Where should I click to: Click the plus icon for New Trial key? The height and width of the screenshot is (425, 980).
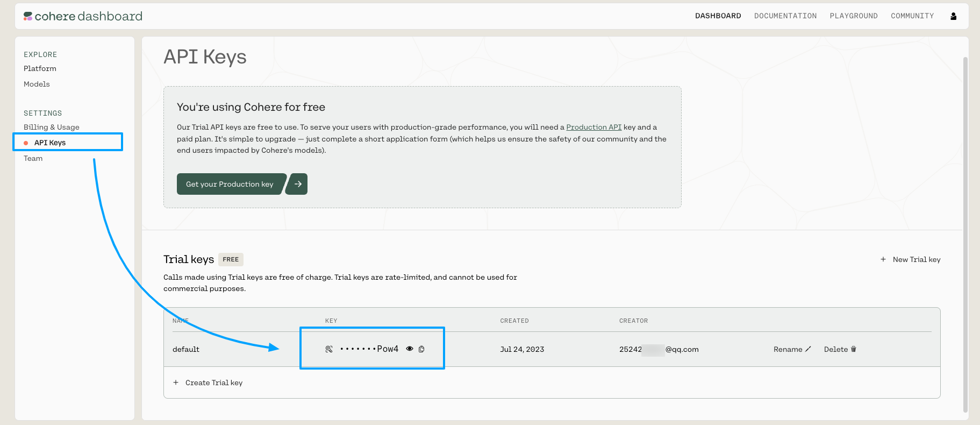pyautogui.click(x=883, y=259)
